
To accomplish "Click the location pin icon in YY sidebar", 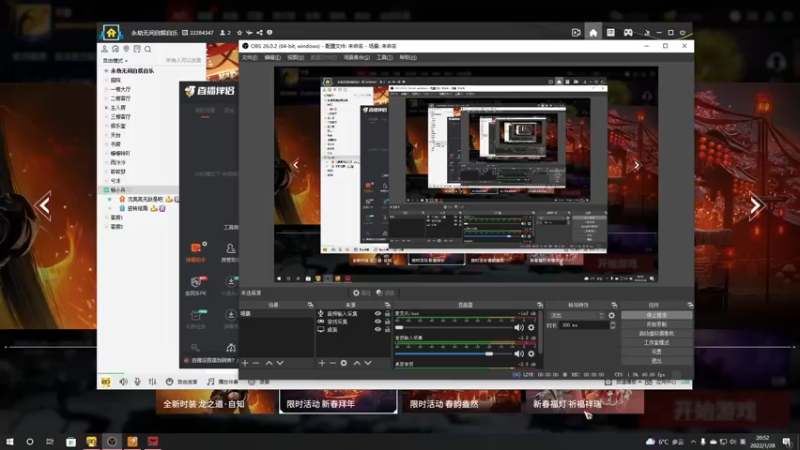I will (x=126, y=49).
